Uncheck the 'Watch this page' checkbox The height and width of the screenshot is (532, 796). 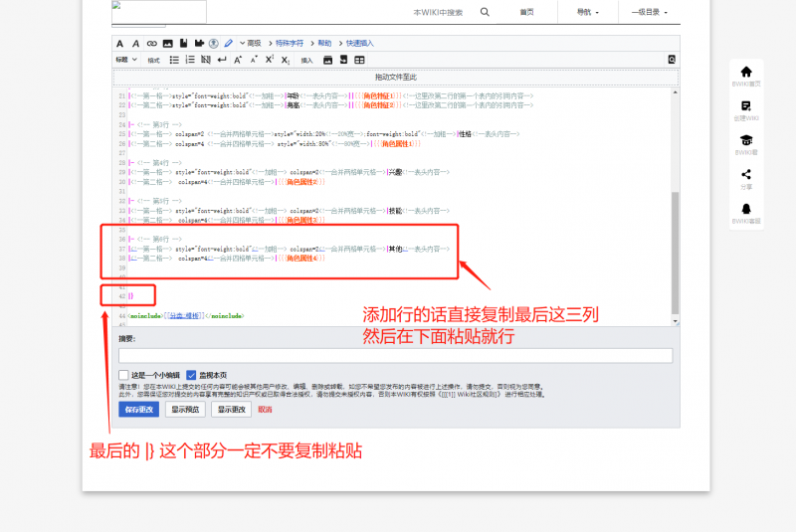[x=191, y=375]
